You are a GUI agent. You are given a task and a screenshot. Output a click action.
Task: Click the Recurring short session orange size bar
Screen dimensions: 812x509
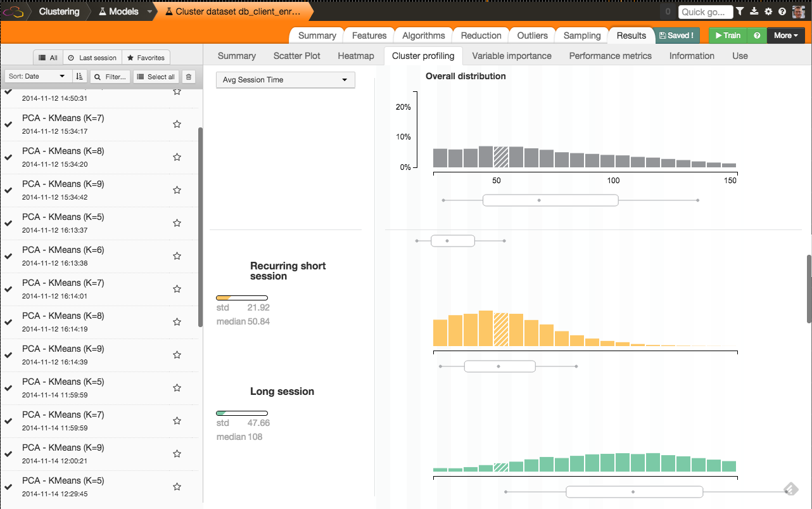pos(242,298)
